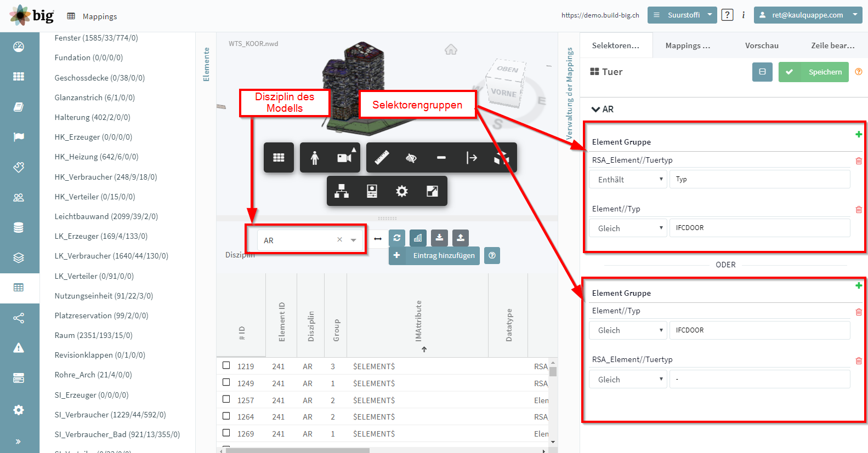Switch to the Mappings tab
The height and width of the screenshot is (453, 868).
coord(688,45)
